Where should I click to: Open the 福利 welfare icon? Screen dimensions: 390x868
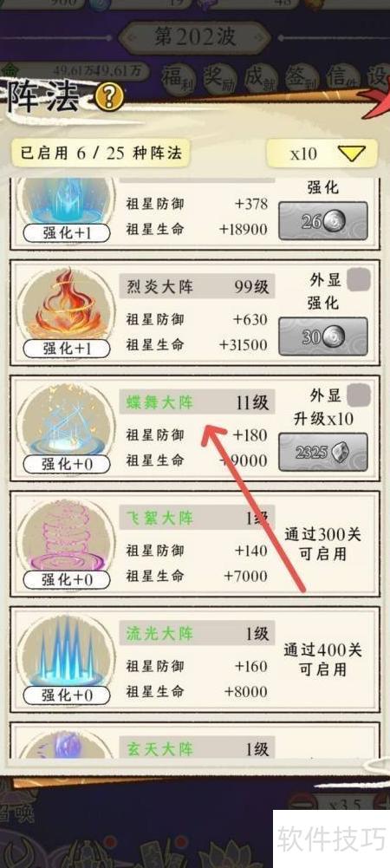tap(179, 79)
